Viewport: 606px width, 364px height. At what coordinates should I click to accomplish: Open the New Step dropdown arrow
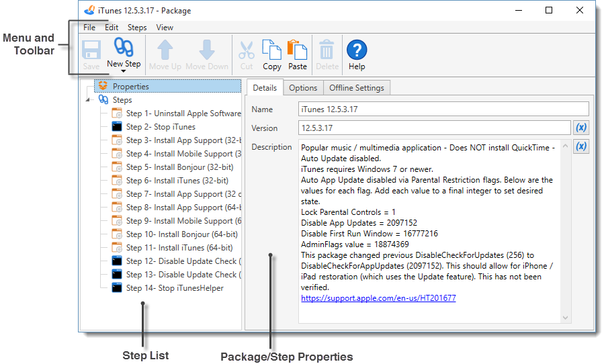(x=124, y=71)
